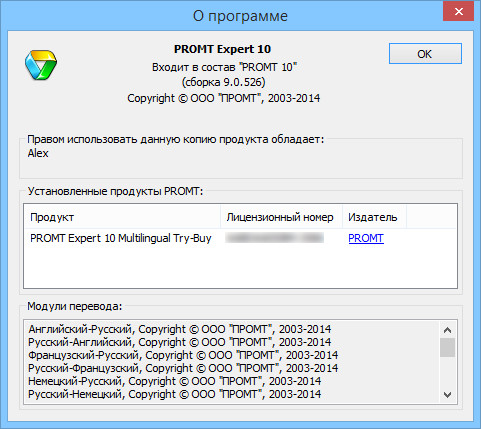Click the PROMT colorful logo icon
Image resolution: width=481 pixels, height=429 pixels.
click(x=41, y=65)
